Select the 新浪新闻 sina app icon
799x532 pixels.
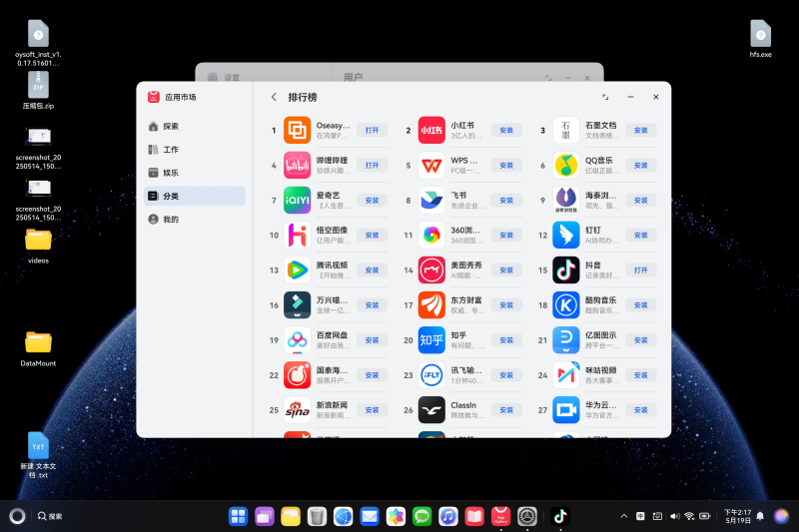[297, 410]
